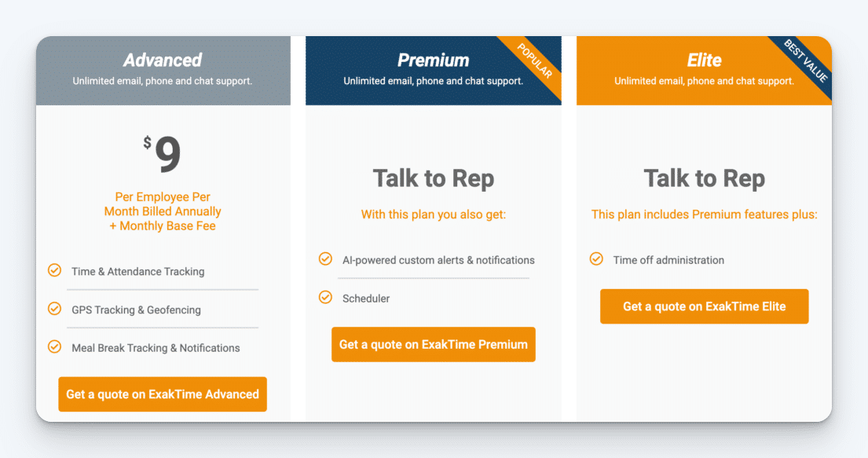
Task: Select the Elite plan header
Action: coord(704,60)
